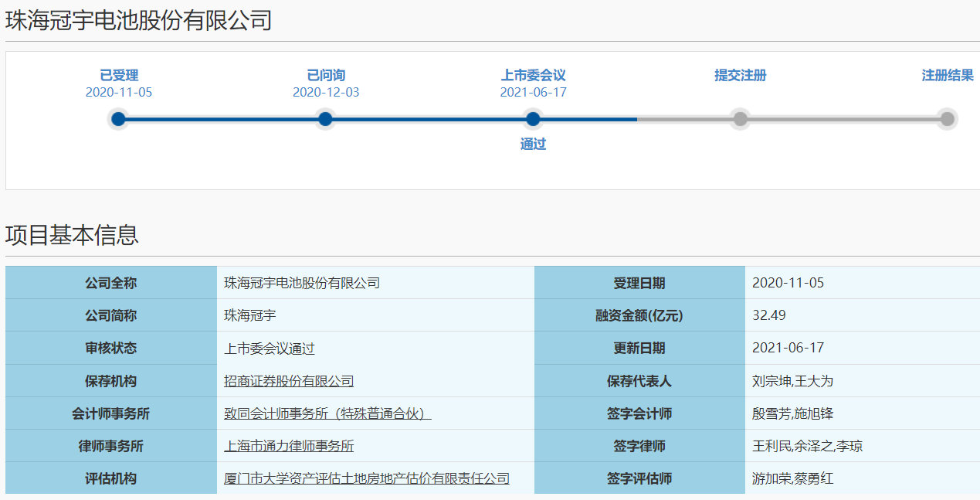Click the date 2021-06-17 under 上市委会议
The width and height of the screenshot is (980, 500).
533,93
